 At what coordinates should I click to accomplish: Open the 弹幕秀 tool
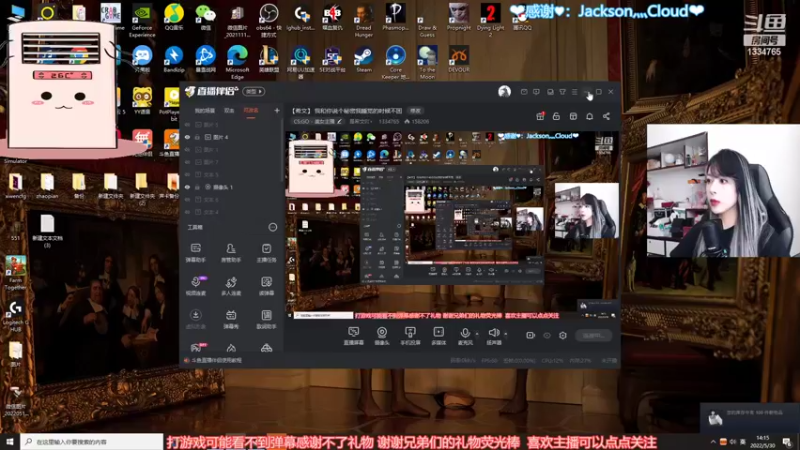(231, 319)
